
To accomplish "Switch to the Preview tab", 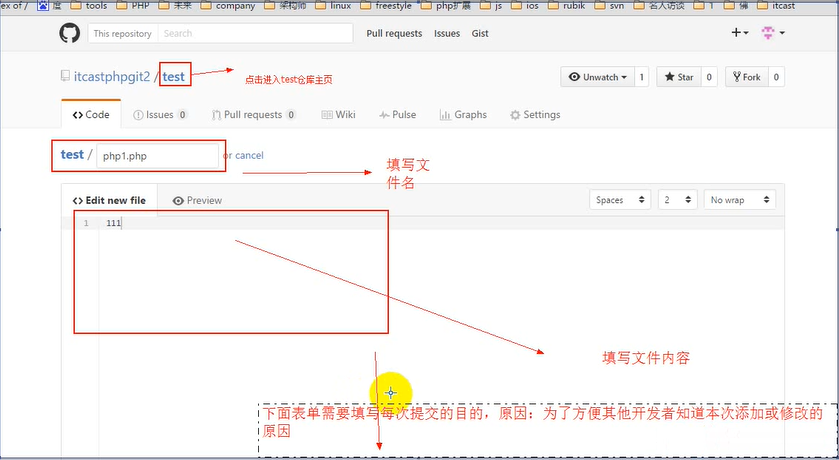I will (197, 200).
